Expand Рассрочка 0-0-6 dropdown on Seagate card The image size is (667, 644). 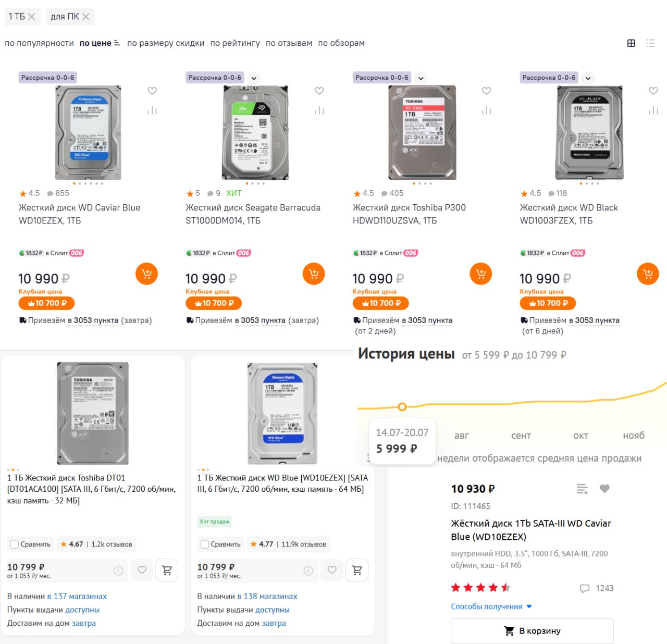point(254,78)
